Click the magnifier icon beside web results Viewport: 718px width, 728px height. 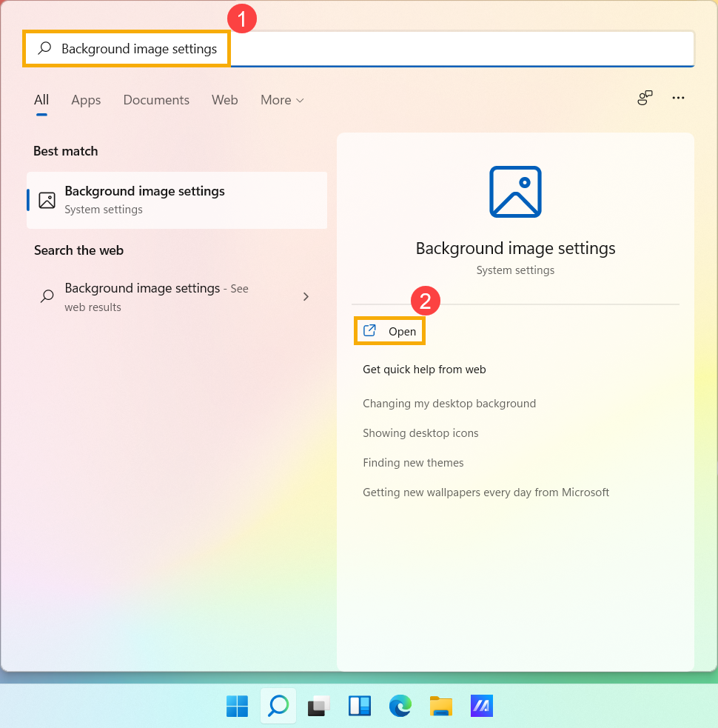tap(47, 295)
